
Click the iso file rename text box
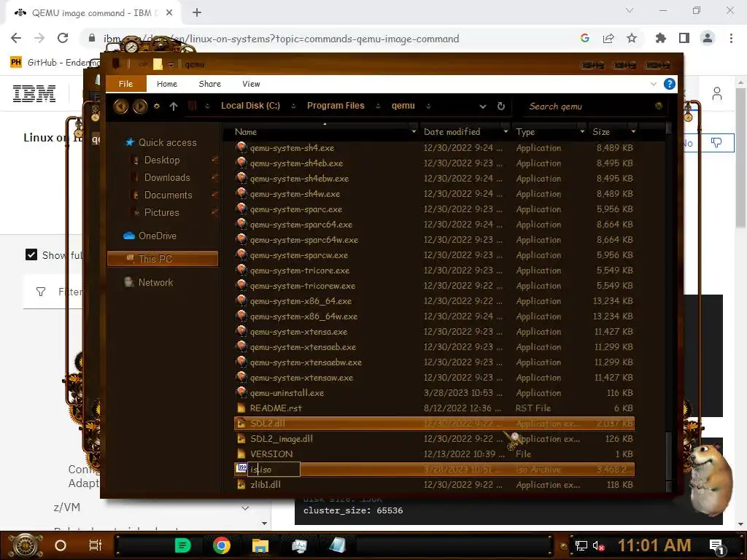[x=274, y=469]
